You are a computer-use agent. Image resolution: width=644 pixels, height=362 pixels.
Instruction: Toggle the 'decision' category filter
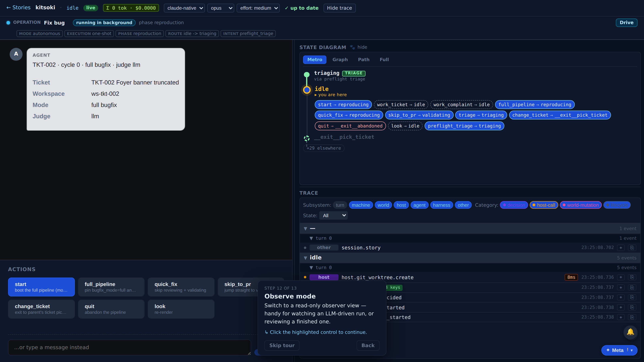[514, 205]
